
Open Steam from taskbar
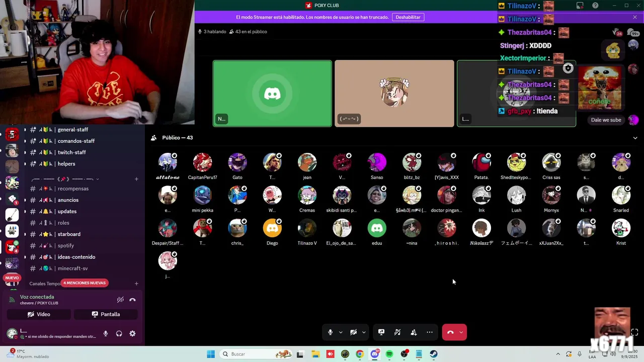coord(434,354)
